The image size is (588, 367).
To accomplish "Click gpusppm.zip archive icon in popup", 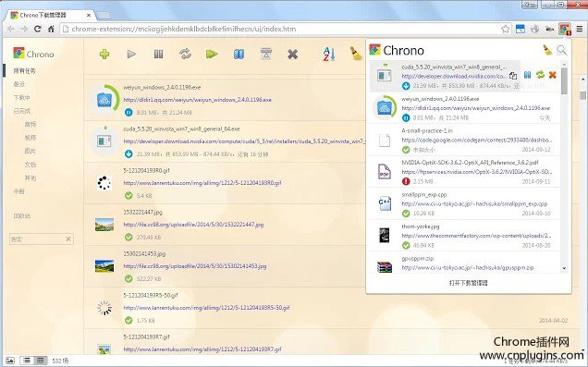I will (385, 266).
